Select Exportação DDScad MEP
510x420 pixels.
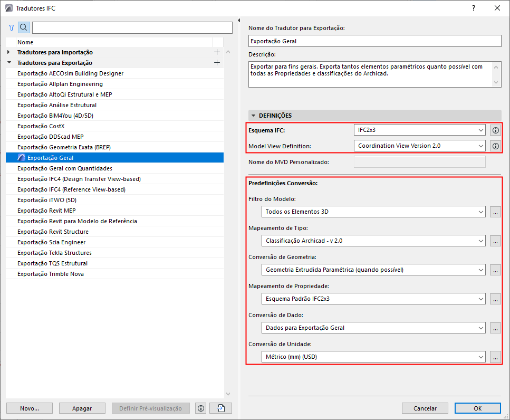[114, 137]
